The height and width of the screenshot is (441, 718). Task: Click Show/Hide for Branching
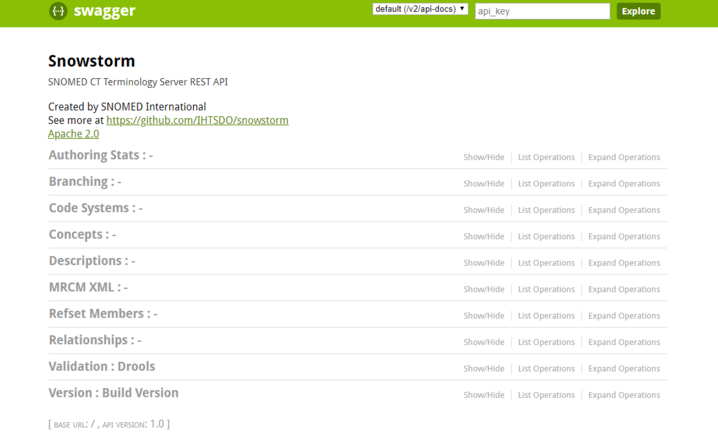point(484,184)
